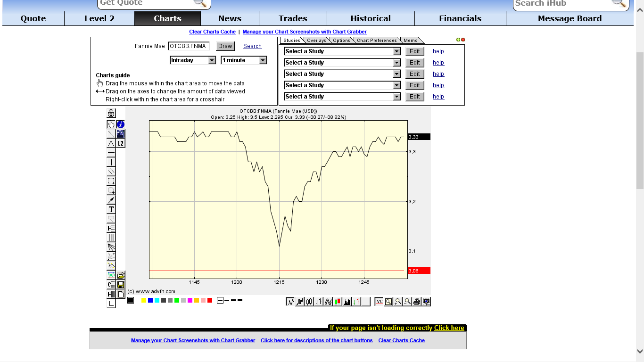
Task: Switch to line chart style
Action: click(x=290, y=302)
